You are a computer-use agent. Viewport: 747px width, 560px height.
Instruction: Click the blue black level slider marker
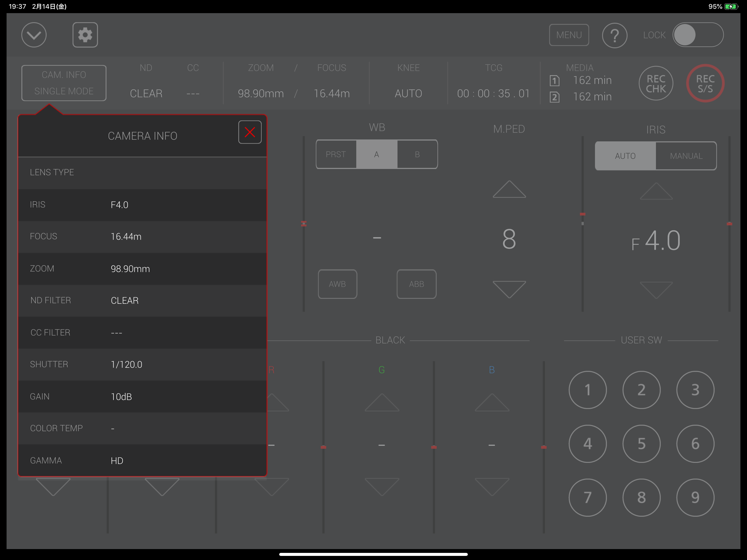tap(544, 447)
